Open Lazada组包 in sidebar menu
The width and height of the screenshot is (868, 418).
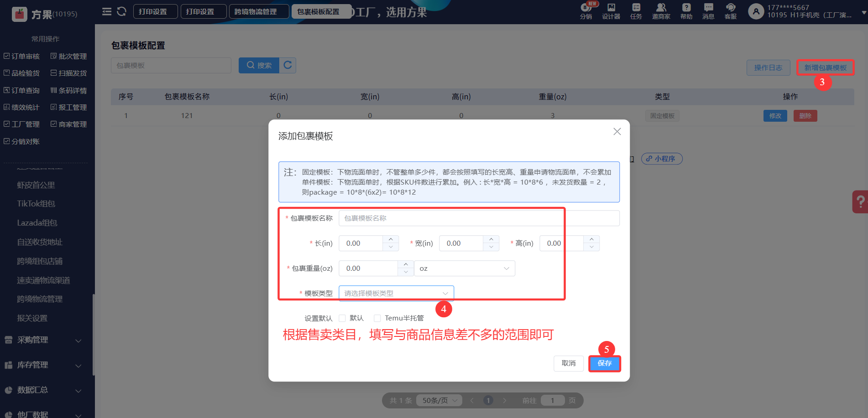click(37, 223)
